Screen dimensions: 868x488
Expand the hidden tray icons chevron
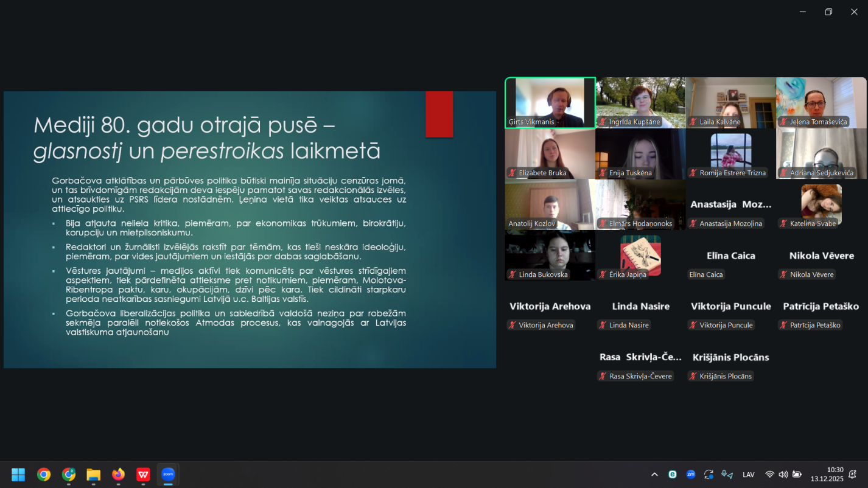pos(654,475)
